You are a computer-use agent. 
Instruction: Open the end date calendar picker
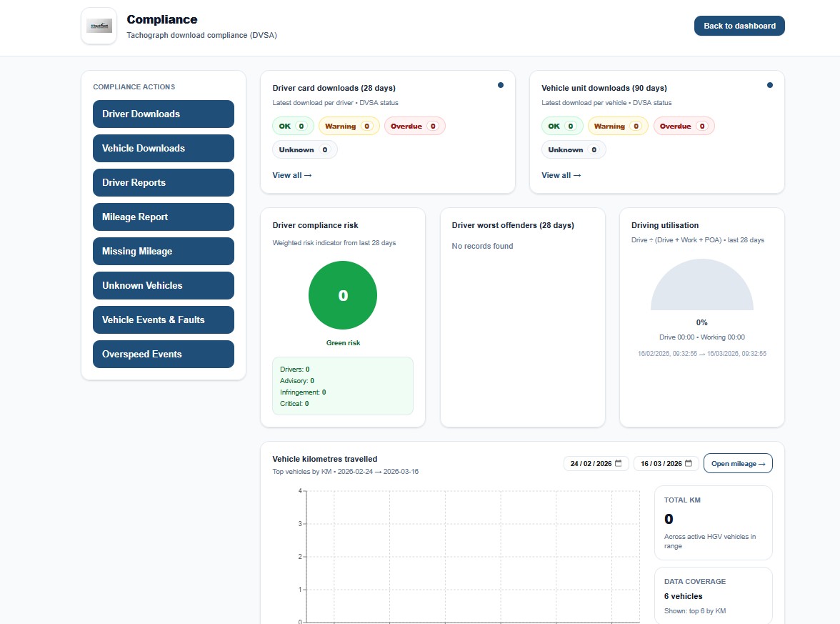pos(688,463)
